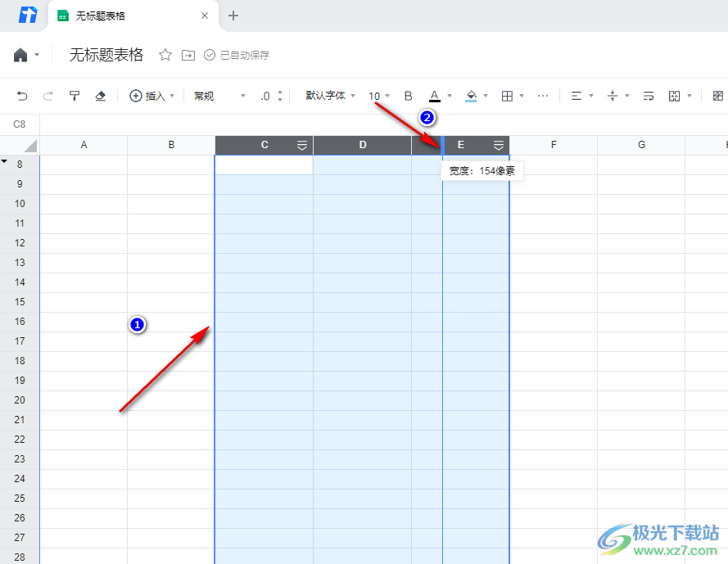Screen dimensions: 728x564
Task: Open the 插入 menu
Action: [151, 96]
